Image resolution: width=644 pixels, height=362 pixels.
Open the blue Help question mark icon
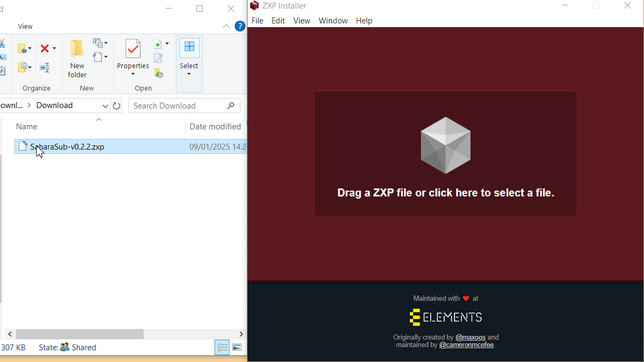[x=240, y=26]
